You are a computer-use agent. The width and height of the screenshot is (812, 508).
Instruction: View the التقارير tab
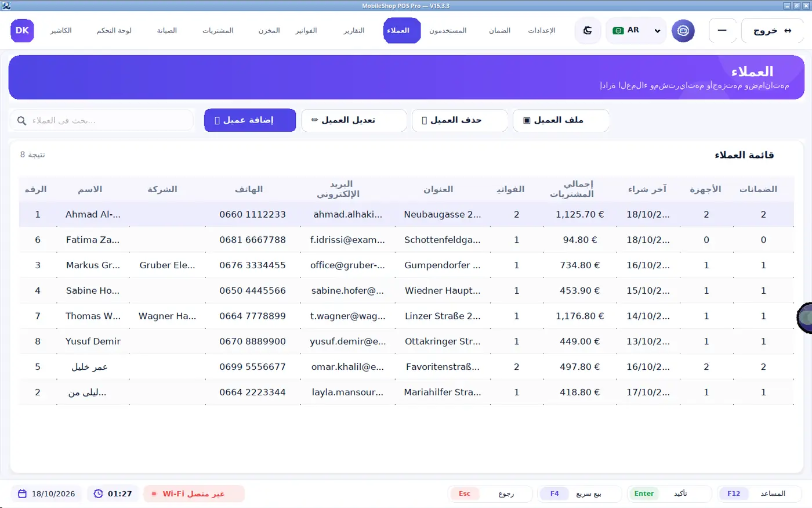pos(354,31)
